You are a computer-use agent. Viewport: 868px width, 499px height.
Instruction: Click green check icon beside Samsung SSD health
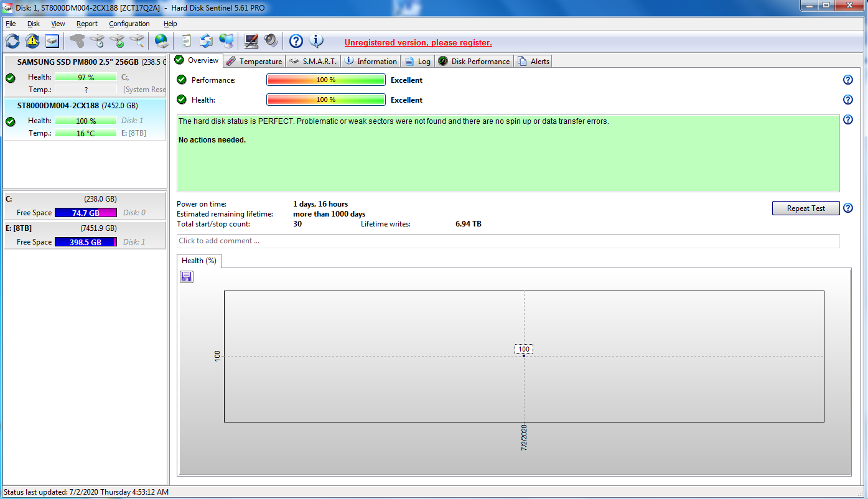(x=11, y=78)
